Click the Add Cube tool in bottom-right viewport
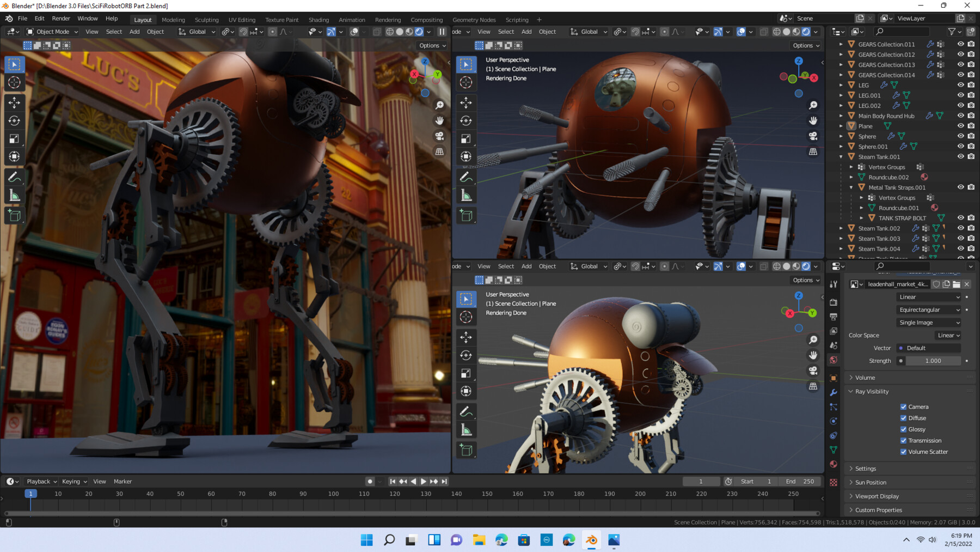The width and height of the screenshot is (980, 552). (x=466, y=450)
